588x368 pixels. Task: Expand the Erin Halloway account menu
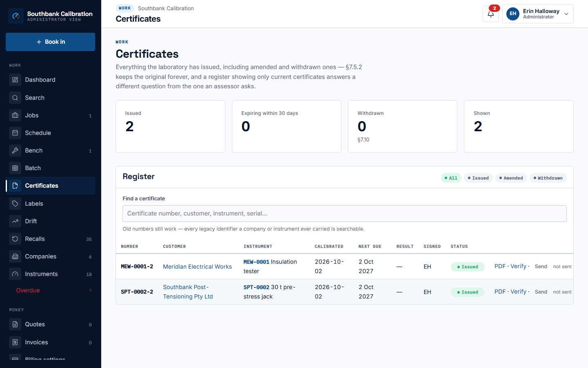coord(538,14)
